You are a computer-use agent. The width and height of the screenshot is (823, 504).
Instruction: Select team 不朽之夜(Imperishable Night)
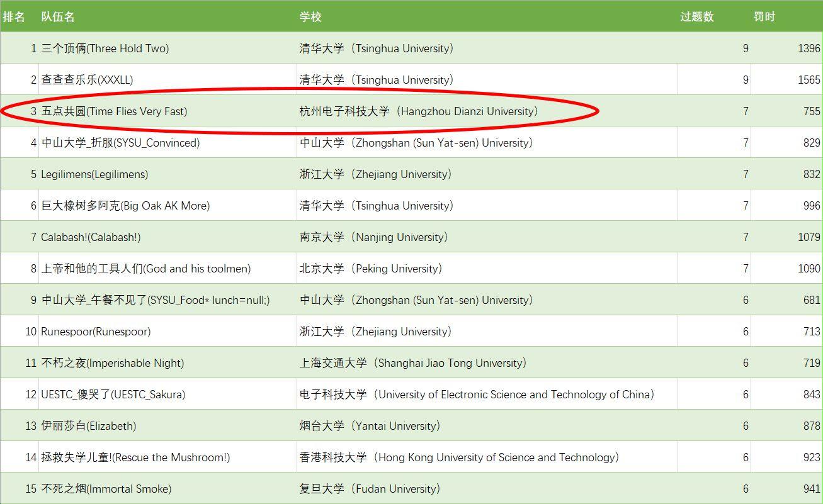point(113,363)
